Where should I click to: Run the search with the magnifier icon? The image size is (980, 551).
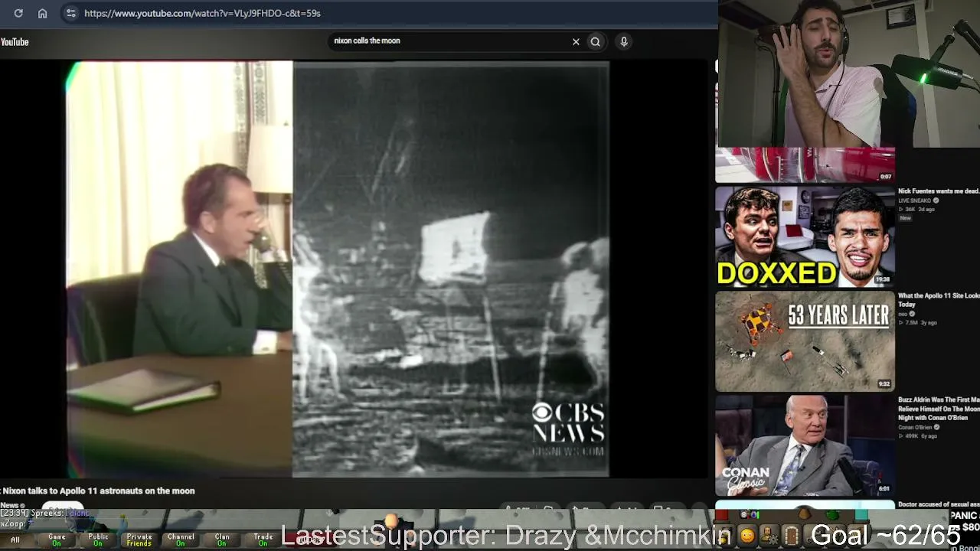tap(595, 42)
